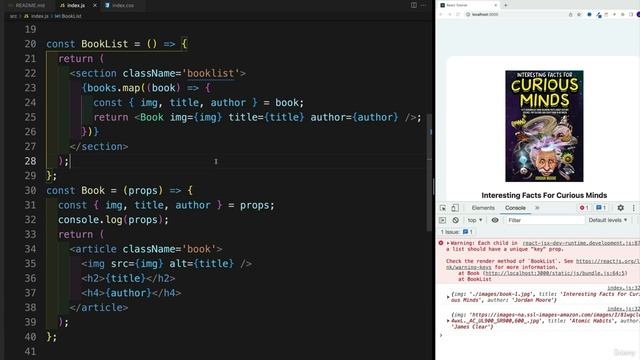The height and width of the screenshot is (360, 640).
Task: Expand the logged object for book-1.jpg
Action: point(448,297)
